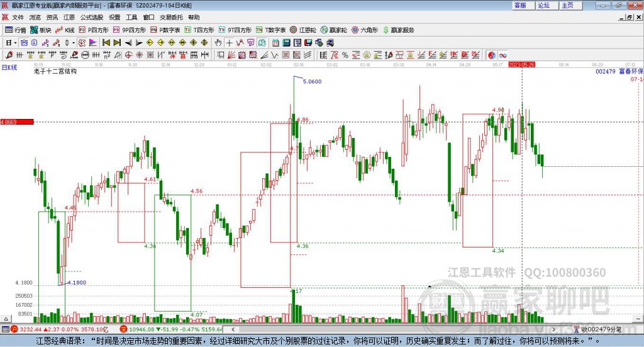This screenshot has height=347, width=644.
Task: Open the 设置 menu
Action: pos(114,17)
